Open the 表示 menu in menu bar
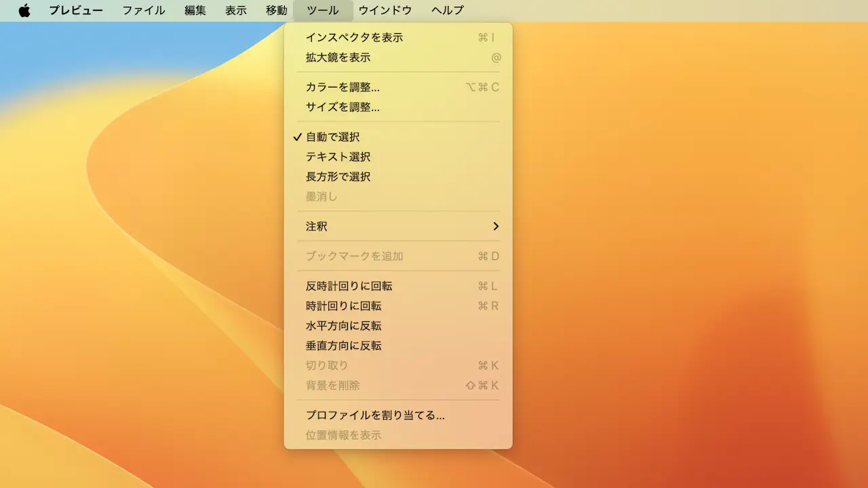Viewport: 868px width, 488px height. click(236, 10)
